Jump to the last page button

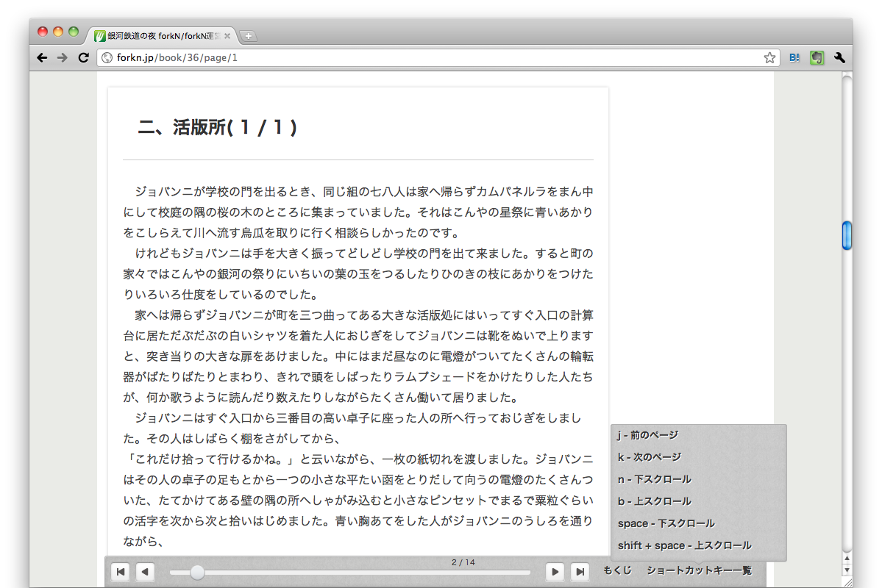tap(580, 572)
